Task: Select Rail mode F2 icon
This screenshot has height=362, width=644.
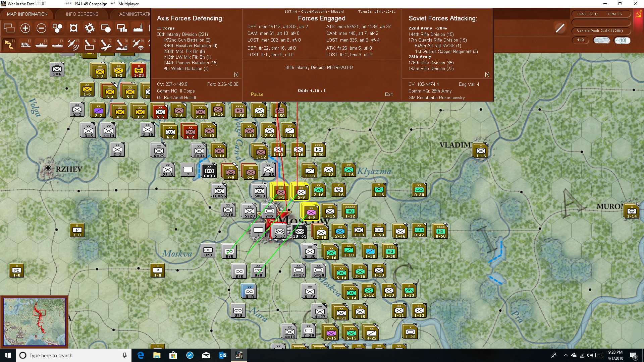Action: coord(25,44)
